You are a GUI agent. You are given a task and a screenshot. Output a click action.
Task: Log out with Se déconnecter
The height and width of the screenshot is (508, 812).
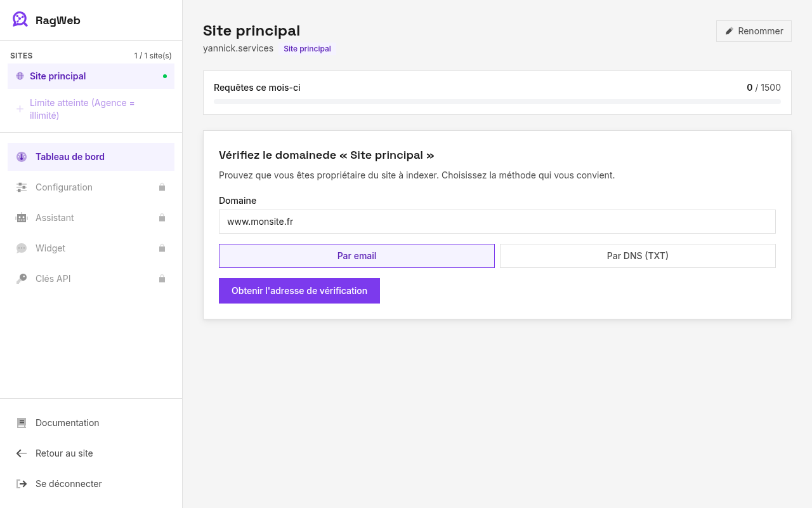[x=91, y=484]
